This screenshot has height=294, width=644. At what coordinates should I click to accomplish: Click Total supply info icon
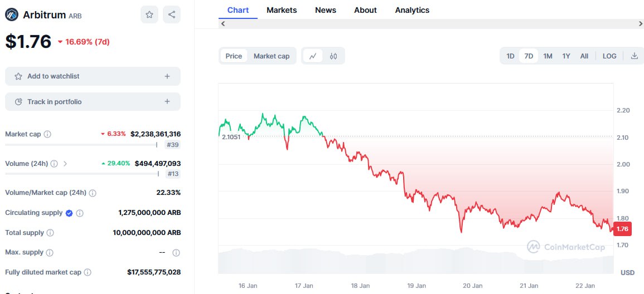pyautogui.click(x=50, y=233)
